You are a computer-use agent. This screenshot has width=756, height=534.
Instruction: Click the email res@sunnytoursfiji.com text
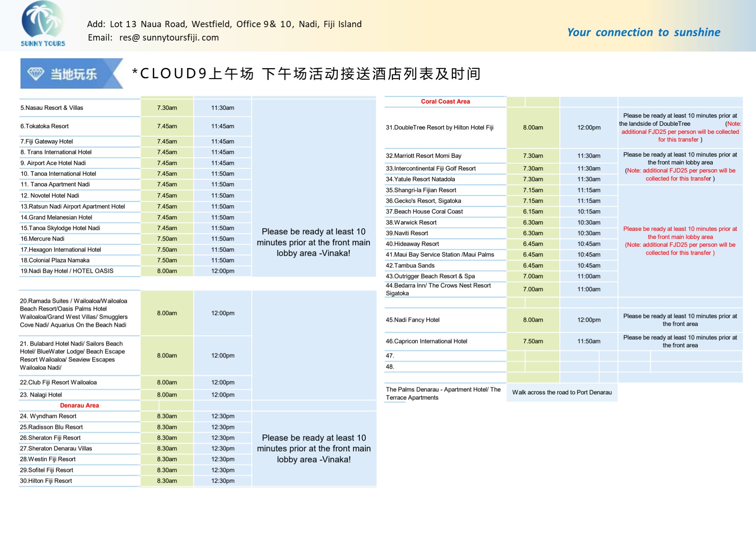pyautogui.click(x=153, y=37)
